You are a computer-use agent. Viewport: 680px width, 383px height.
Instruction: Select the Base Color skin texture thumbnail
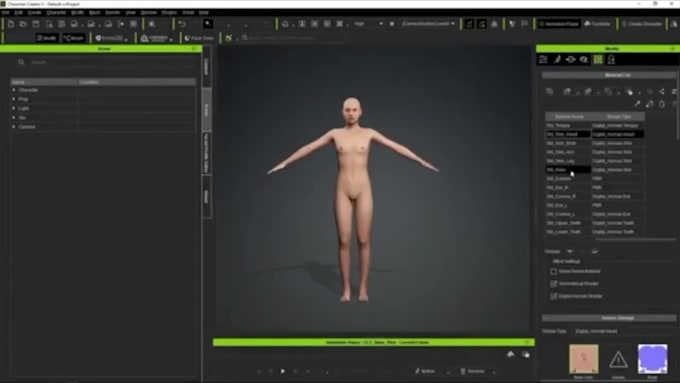(584, 359)
